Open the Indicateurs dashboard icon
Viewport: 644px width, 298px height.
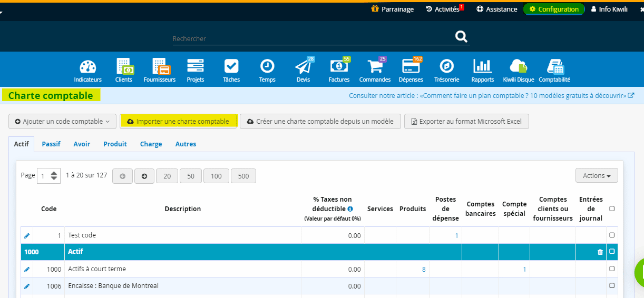[88, 67]
